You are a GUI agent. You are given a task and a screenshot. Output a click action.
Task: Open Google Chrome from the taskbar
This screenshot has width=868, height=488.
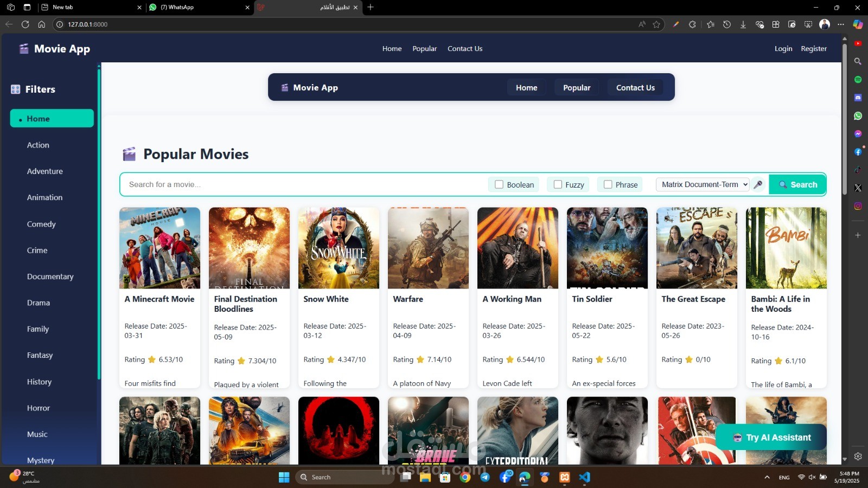(x=465, y=477)
